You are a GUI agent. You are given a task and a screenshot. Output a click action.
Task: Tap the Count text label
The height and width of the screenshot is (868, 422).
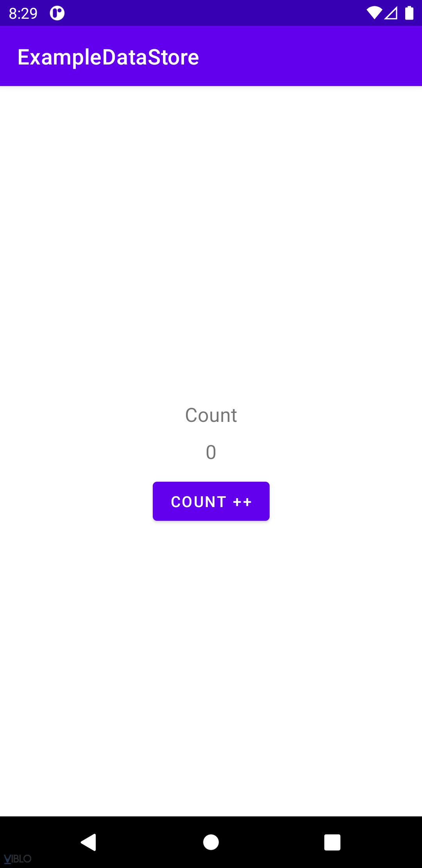click(x=211, y=415)
